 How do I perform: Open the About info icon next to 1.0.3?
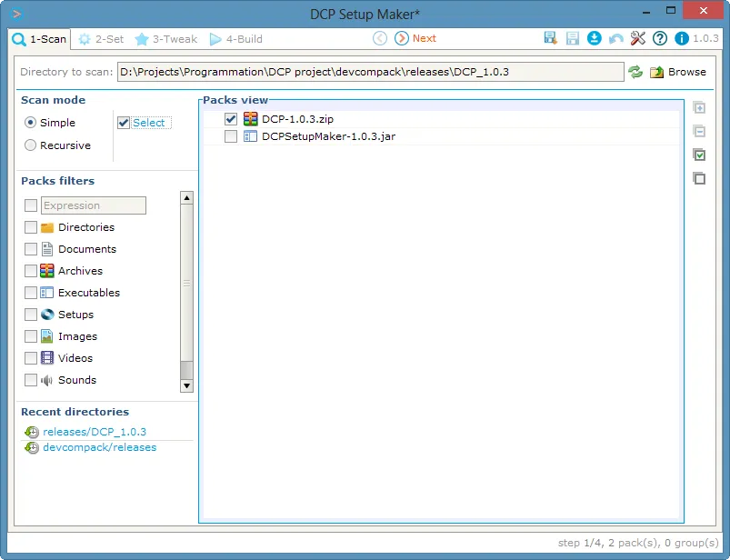tap(682, 39)
